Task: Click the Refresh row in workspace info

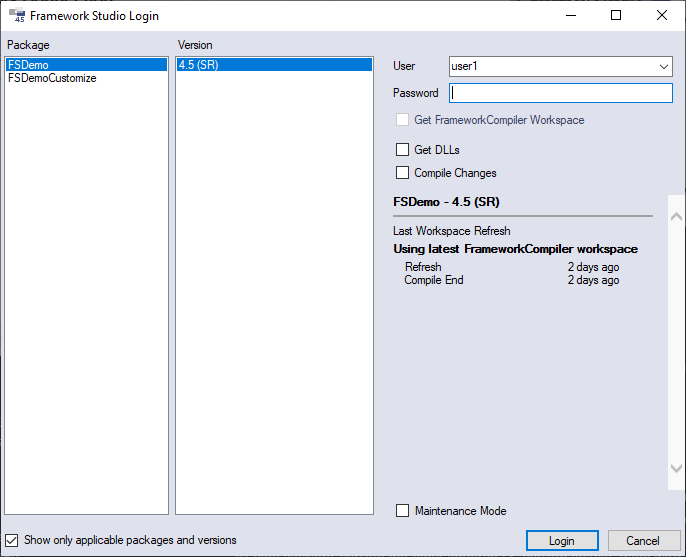Action: (511, 267)
